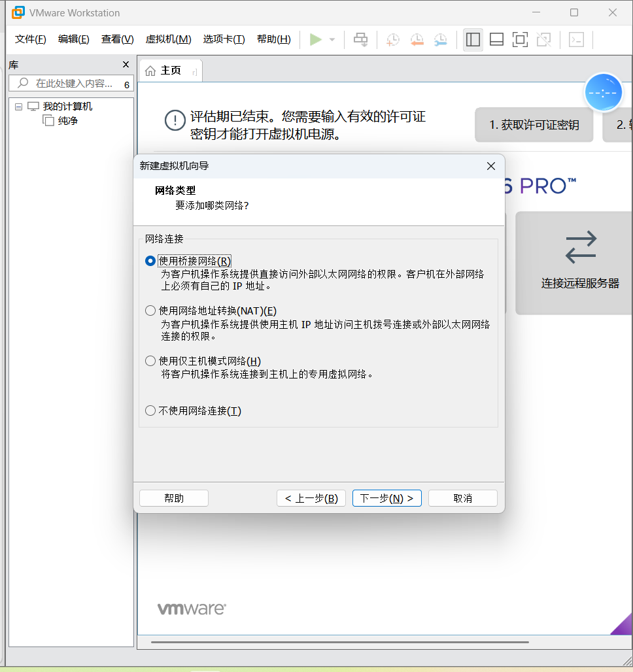This screenshot has width=633, height=672.
Task: Open the 查看(V) menu
Action: pos(118,39)
